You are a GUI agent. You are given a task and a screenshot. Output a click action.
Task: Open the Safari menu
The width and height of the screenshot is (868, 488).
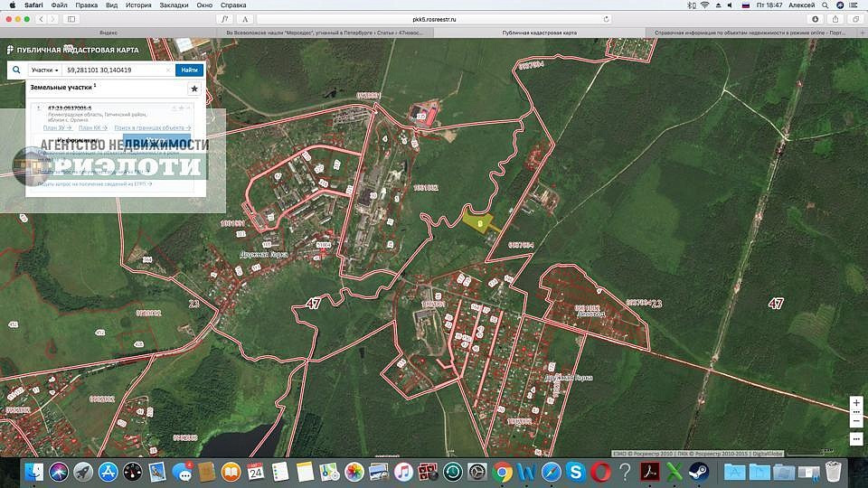point(33,5)
